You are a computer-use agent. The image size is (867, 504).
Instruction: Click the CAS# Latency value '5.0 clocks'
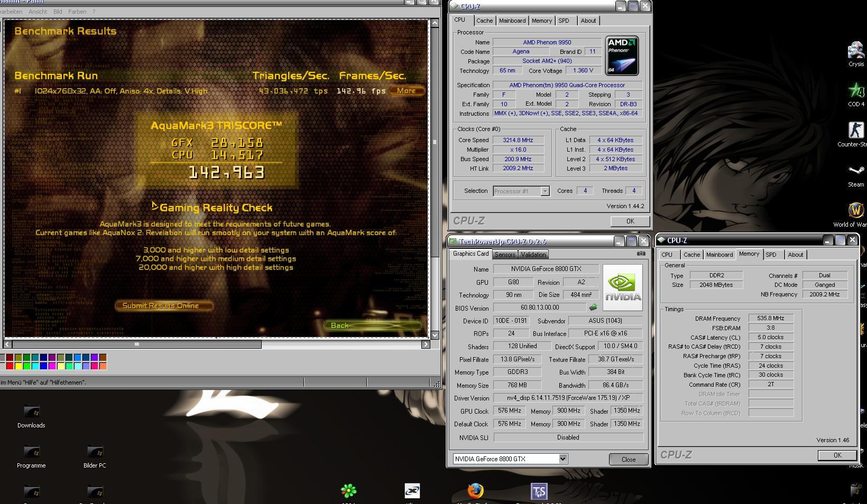click(x=770, y=337)
